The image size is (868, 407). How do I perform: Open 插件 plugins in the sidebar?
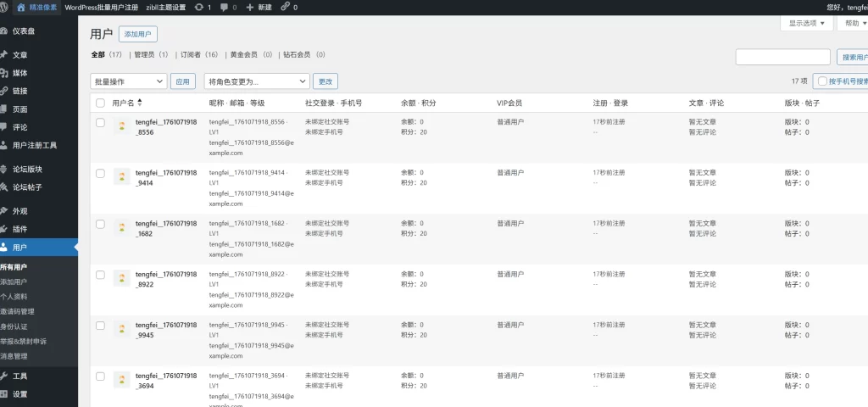coord(19,229)
